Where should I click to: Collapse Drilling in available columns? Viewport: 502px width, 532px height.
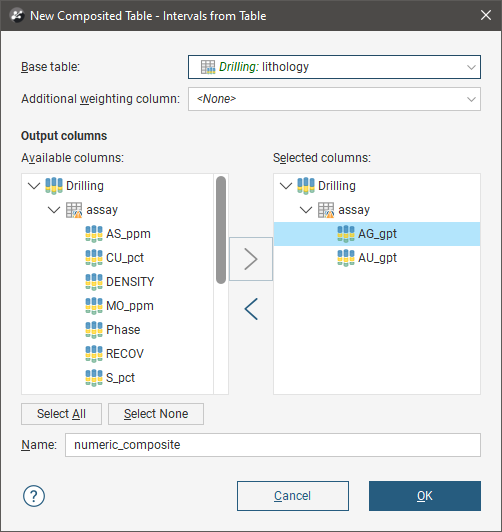[34, 186]
